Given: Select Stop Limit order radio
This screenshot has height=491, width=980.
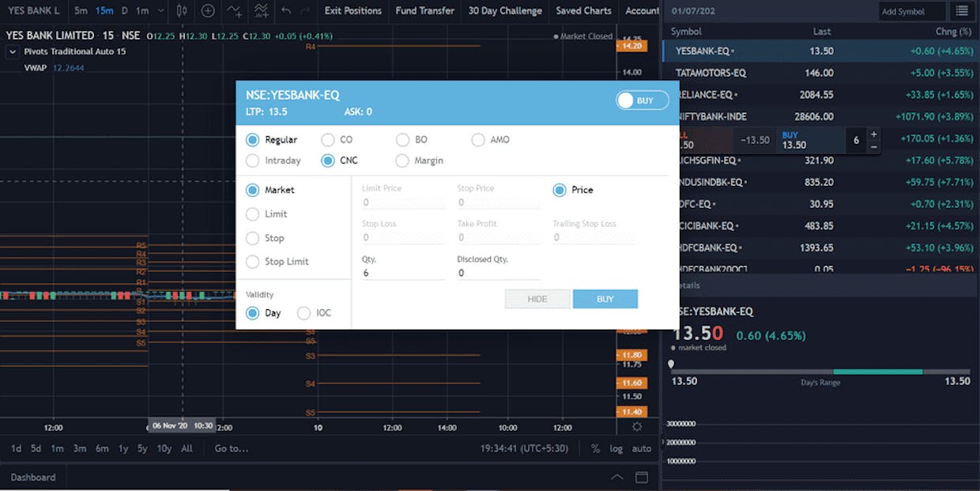Looking at the screenshot, I should pyautogui.click(x=252, y=262).
